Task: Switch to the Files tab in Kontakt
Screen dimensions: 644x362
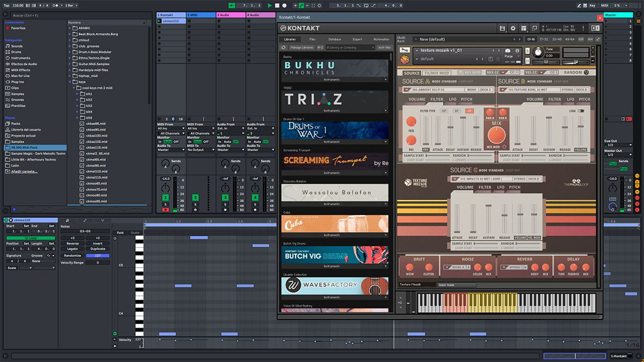Action: [312, 39]
